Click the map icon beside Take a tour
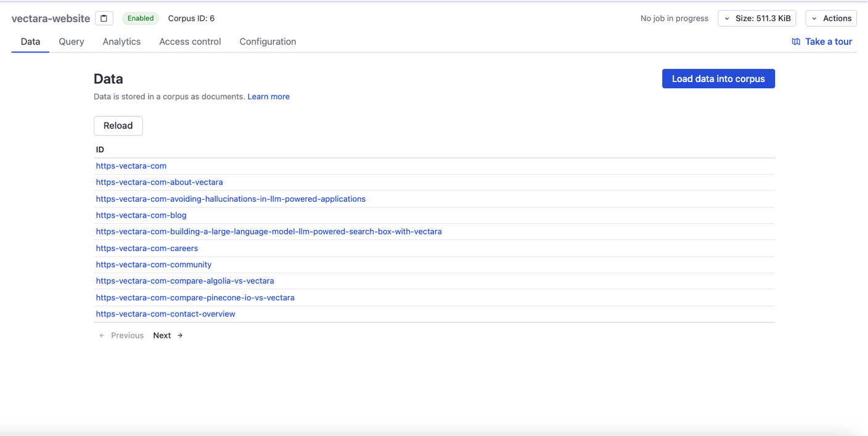 click(796, 42)
